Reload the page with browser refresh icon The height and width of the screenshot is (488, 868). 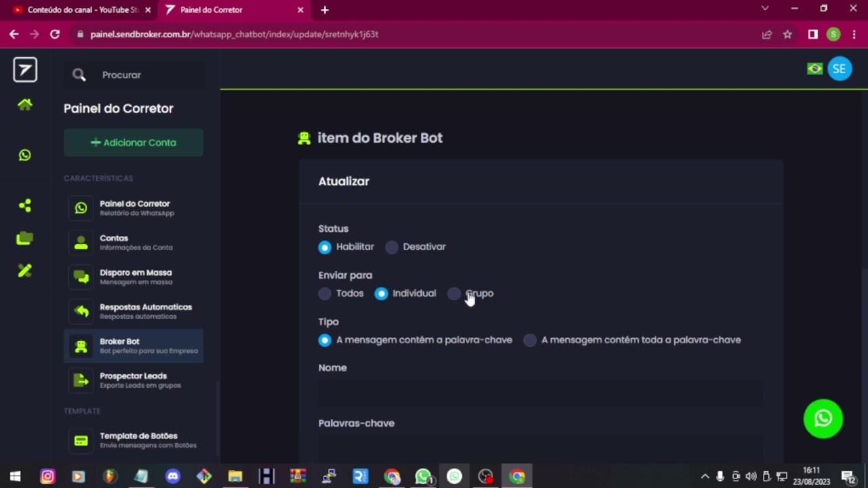click(x=55, y=34)
